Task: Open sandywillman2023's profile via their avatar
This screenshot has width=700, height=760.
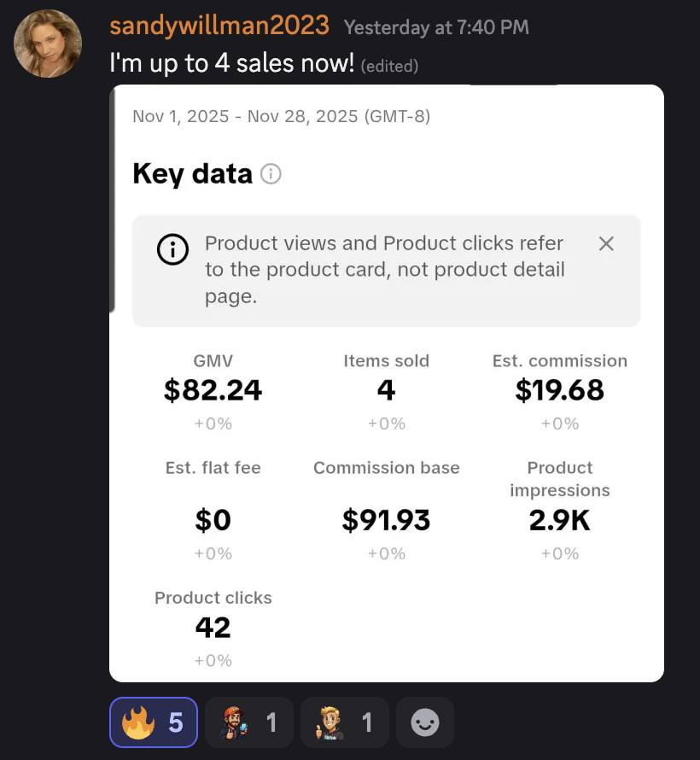Action: click(x=48, y=43)
